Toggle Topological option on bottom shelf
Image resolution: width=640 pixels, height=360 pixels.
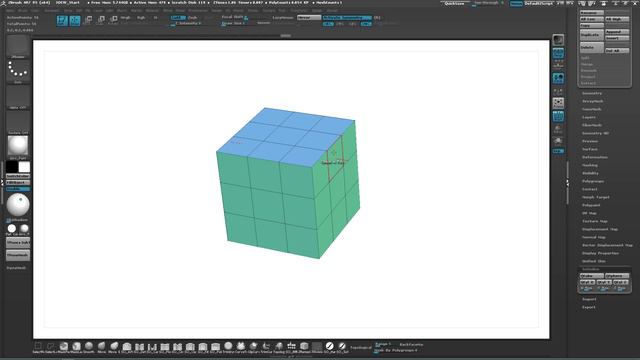[x=361, y=348]
